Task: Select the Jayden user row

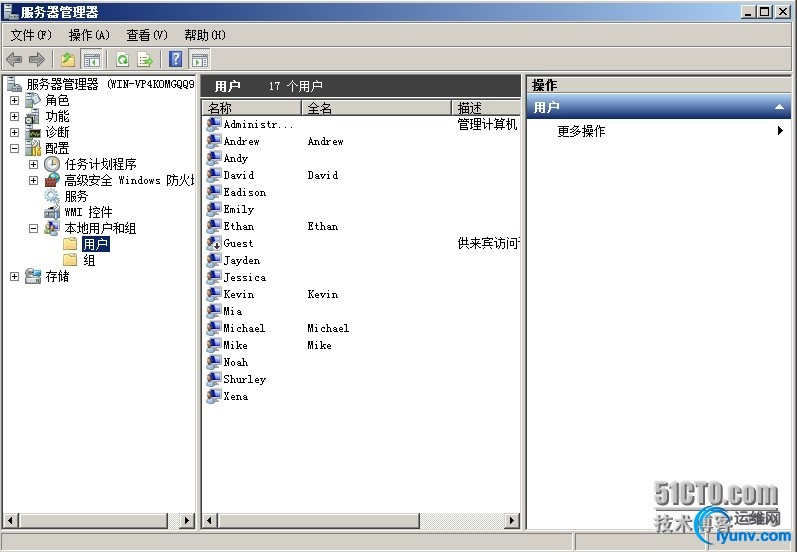Action: [x=362, y=261]
